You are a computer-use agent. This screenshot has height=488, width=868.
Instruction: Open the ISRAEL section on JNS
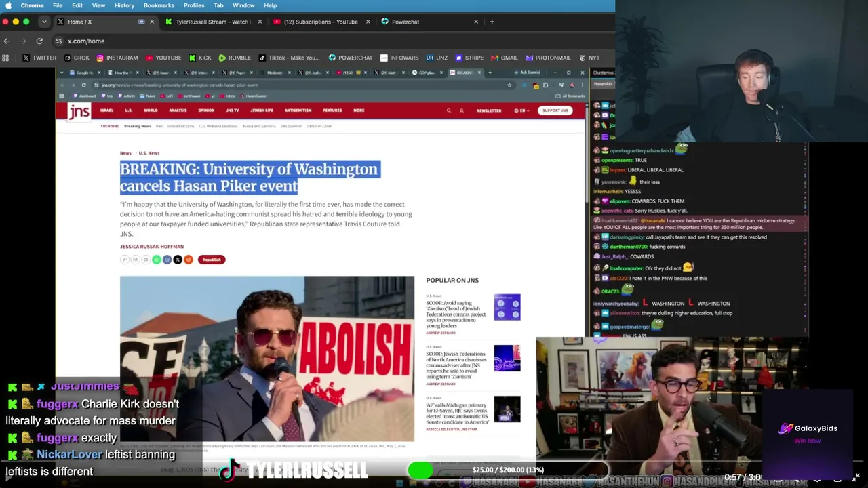pyautogui.click(x=106, y=110)
